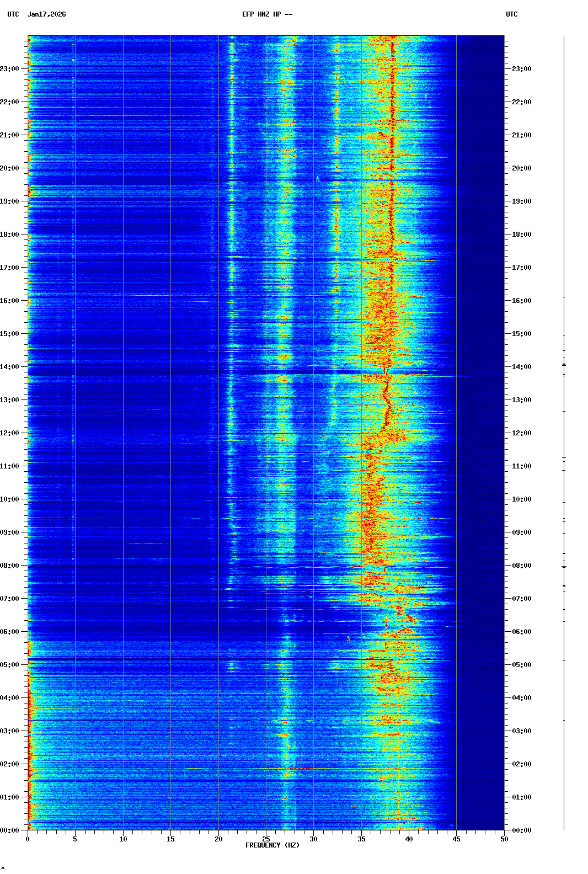Click the 00:00 tick on left time axis

(x=10, y=830)
